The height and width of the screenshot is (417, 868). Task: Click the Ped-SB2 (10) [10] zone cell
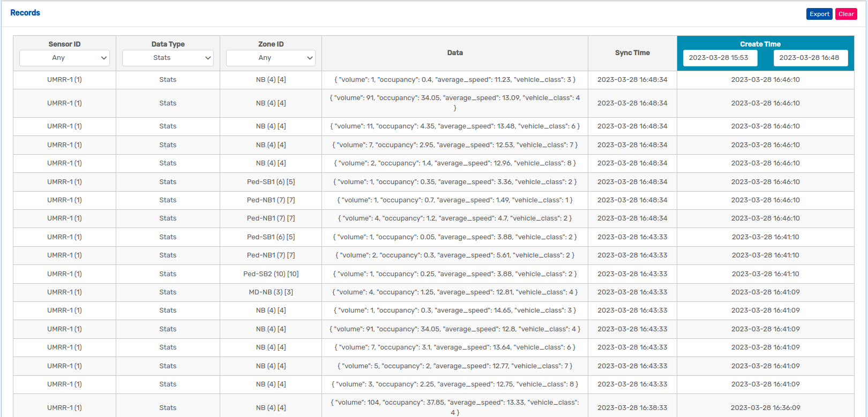coord(271,274)
